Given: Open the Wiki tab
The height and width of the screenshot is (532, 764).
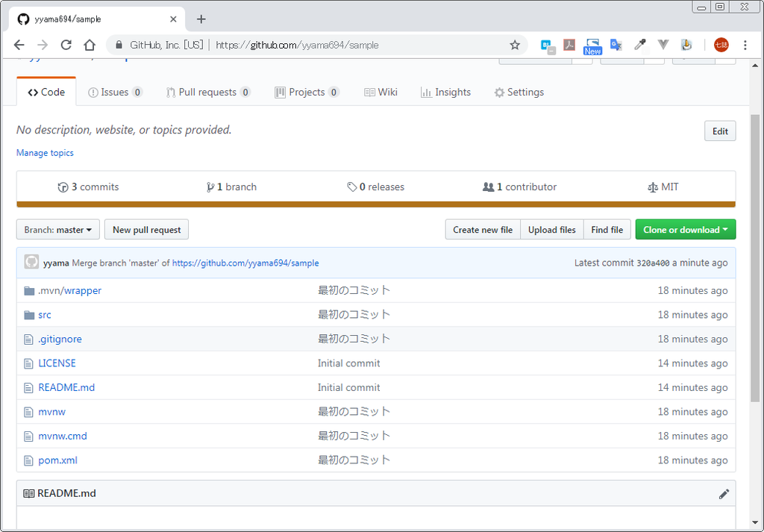Looking at the screenshot, I should tap(381, 92).
